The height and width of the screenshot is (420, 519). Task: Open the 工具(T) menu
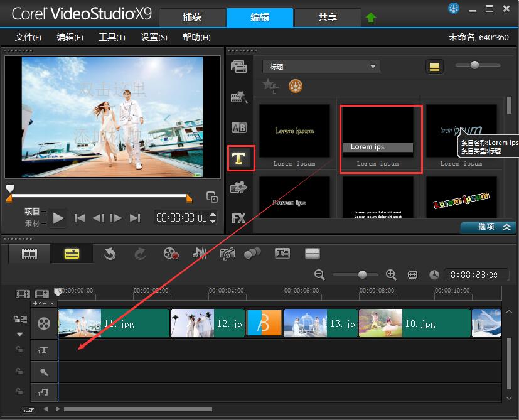coord(112,37)
